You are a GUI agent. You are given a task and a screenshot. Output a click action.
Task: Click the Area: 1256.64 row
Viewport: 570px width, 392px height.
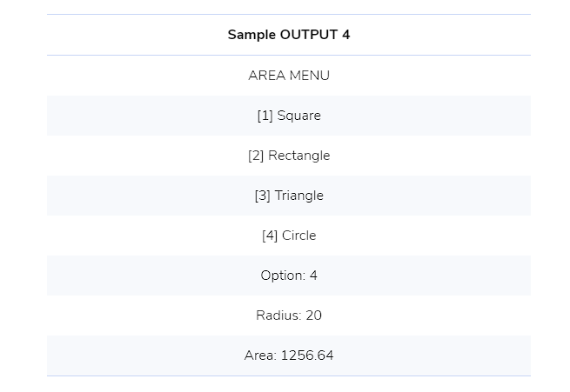289,355
